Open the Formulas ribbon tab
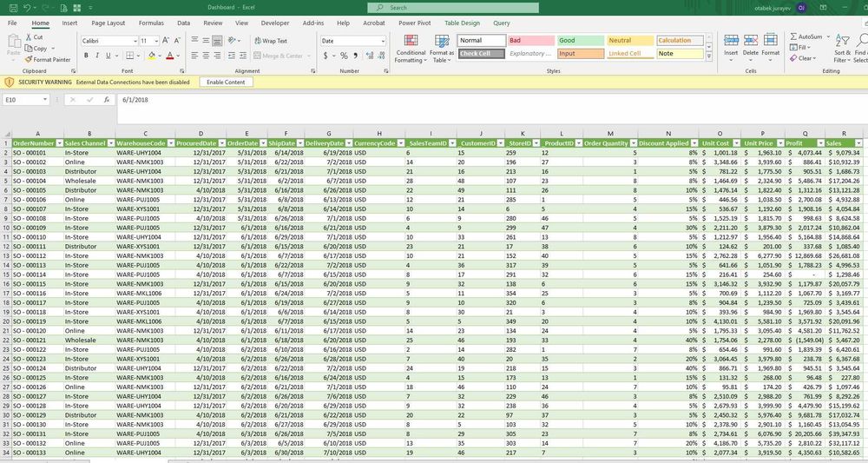This screenshot has width=868, height=463. (151, 23)
